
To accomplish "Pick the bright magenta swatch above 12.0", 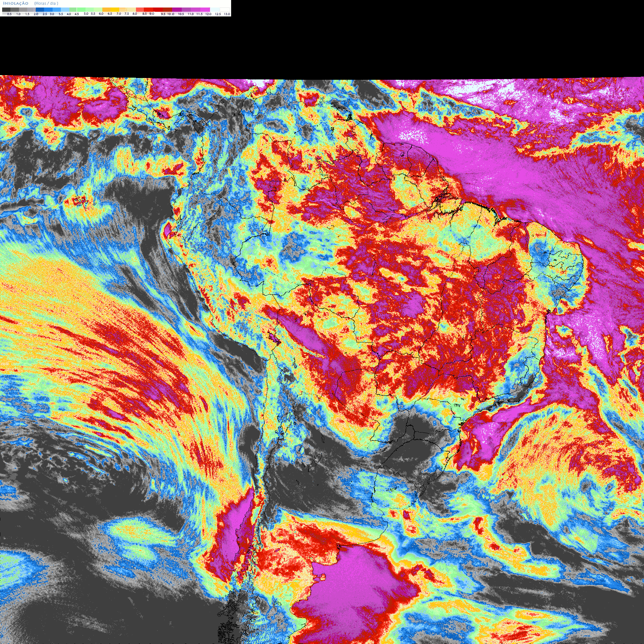I will tap(205, 10).
